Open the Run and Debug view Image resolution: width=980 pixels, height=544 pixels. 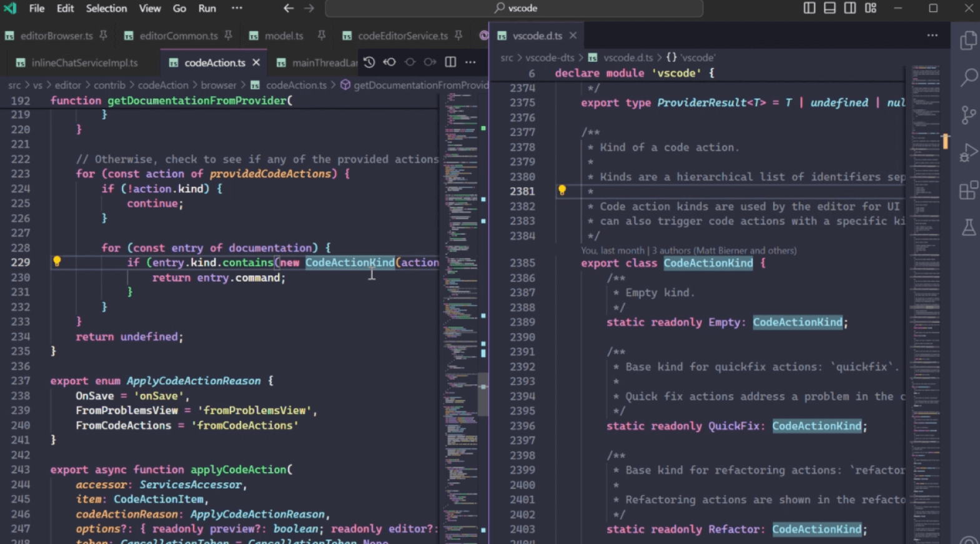(968, 152)
